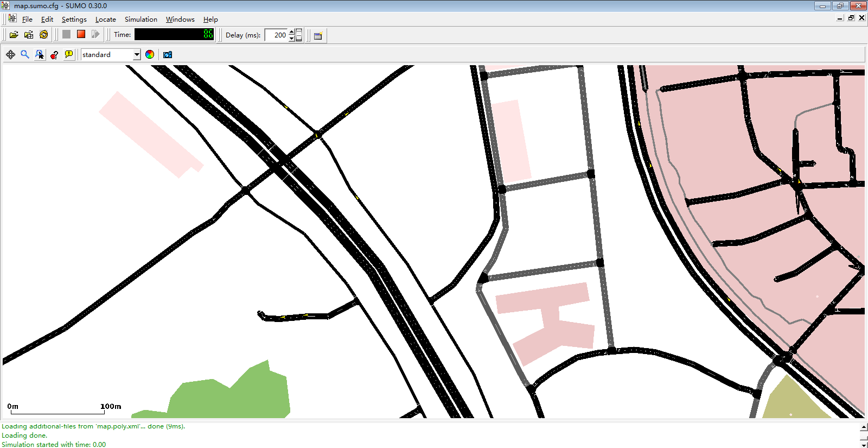Reload simulation icon
Screen dimensions: 868x448
coord(44,35)
